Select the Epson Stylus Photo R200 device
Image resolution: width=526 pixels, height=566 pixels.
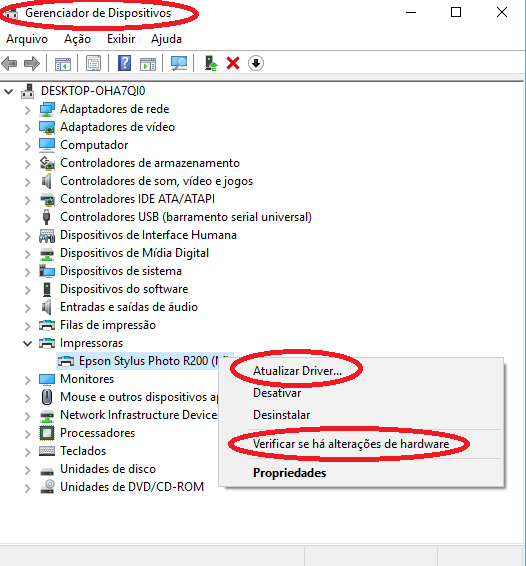145,361
